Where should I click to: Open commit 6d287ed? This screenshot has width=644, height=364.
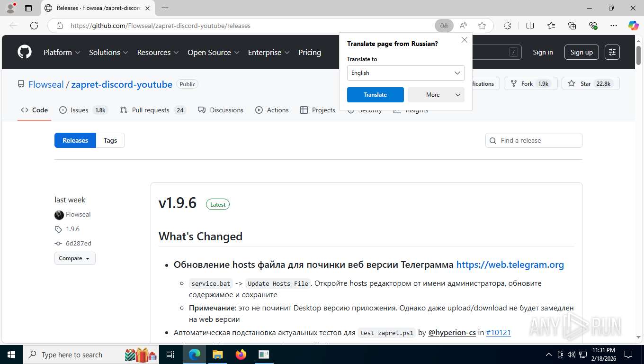pyautogui.click(x=79, y=244)
